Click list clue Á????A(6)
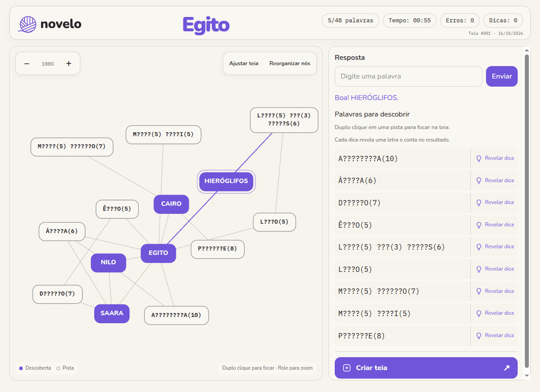The height and width of the screenshot is (392, 540). pyautogui.click(x=403, y=181)
